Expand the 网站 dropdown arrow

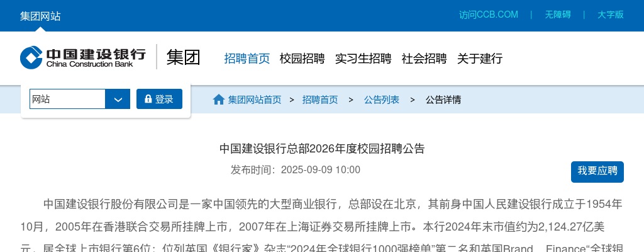pyautogui.click(x=118, y=100)
